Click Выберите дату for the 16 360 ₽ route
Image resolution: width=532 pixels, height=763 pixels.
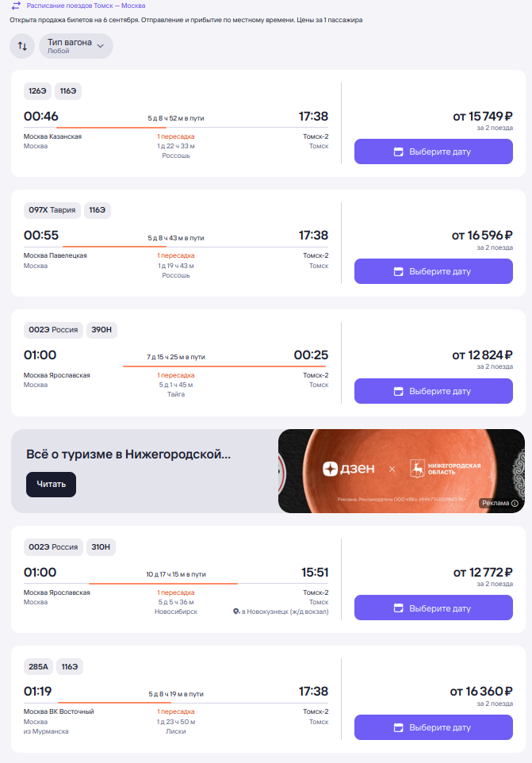433,727
